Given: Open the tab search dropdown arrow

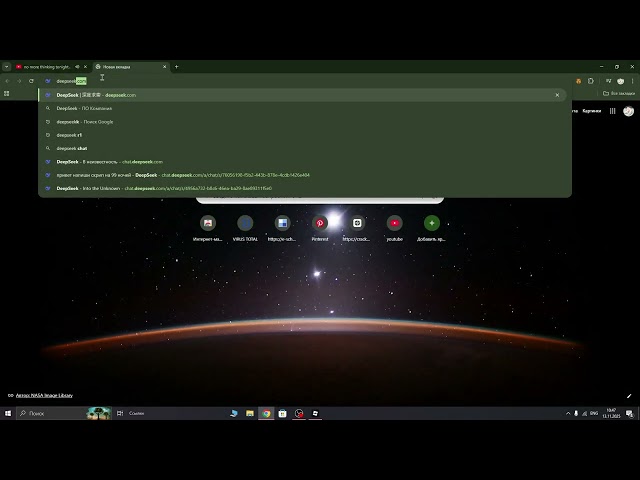Looking at the screenshot, I should (x=7, y=67).
